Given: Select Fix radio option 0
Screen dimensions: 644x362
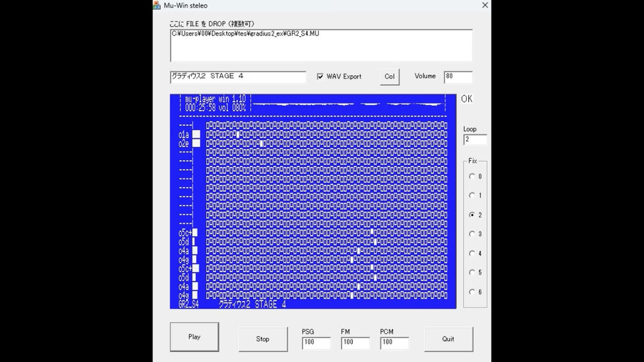Looking at the screenshot, I should pyautogui.click(x=472, y=176).
